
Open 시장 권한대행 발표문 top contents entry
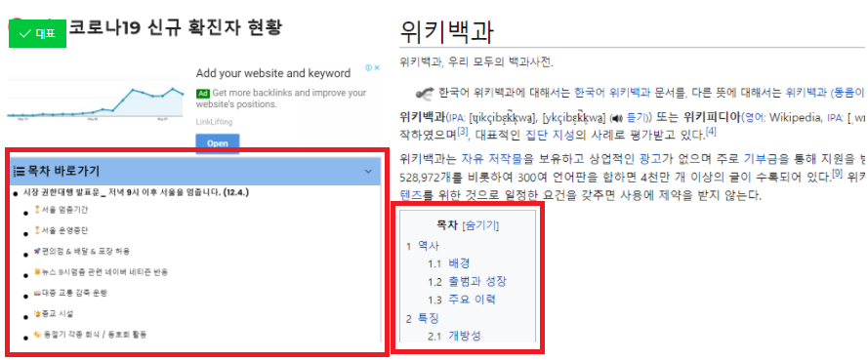coord(136,193)
